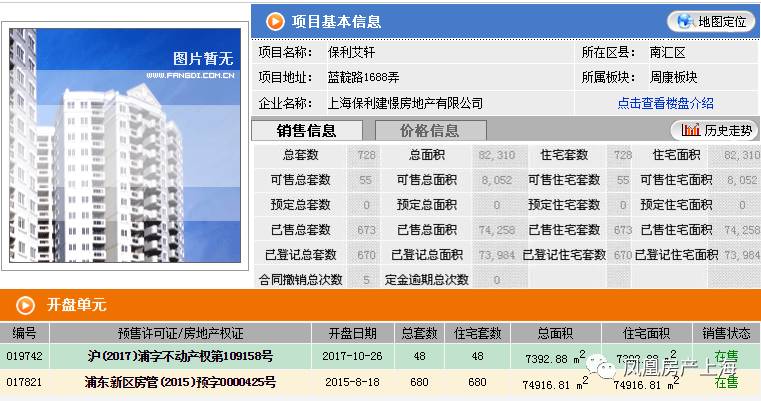Click company 上海保利建憬房地产有限公司
Image resolution: width=761 pixels, height=401 pixels.
coord(405,103)
